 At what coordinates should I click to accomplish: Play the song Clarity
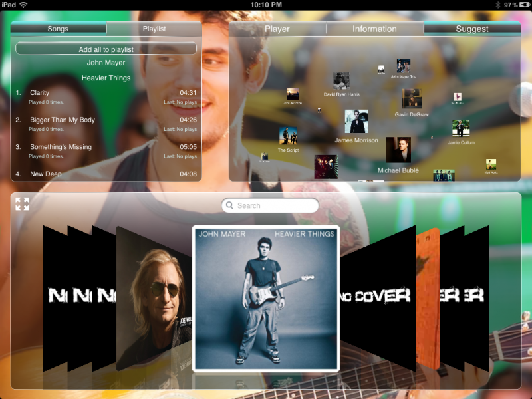point(106,97)
